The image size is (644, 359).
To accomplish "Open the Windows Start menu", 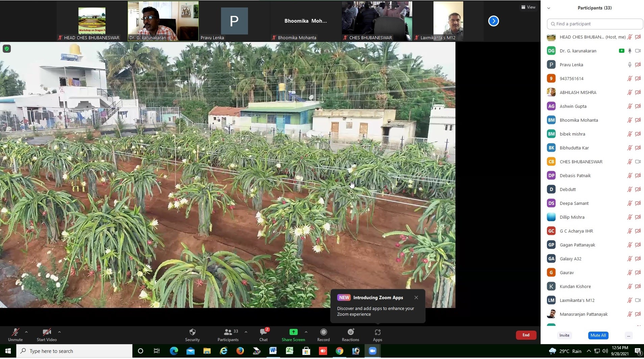I will pos(7,351).
